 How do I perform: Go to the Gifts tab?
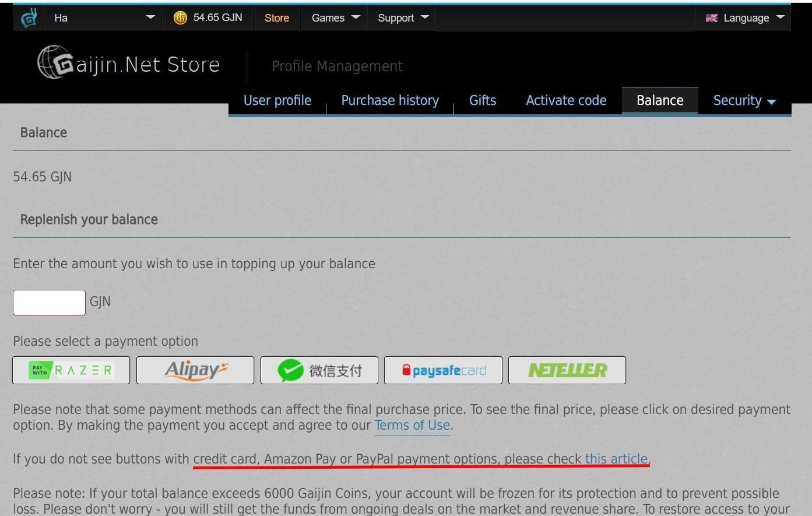click(x=483, y=100)
